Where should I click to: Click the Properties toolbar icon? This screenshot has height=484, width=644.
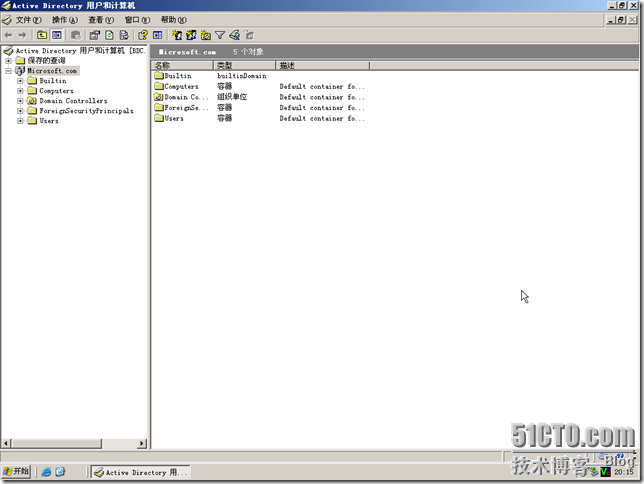tap(95, 35)
